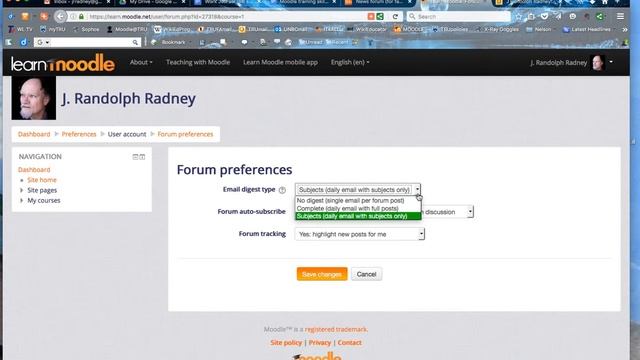This screenshot has height=360, width=640.
Task: Click in the Google toolbar search field
Action: tap(88, 42)
